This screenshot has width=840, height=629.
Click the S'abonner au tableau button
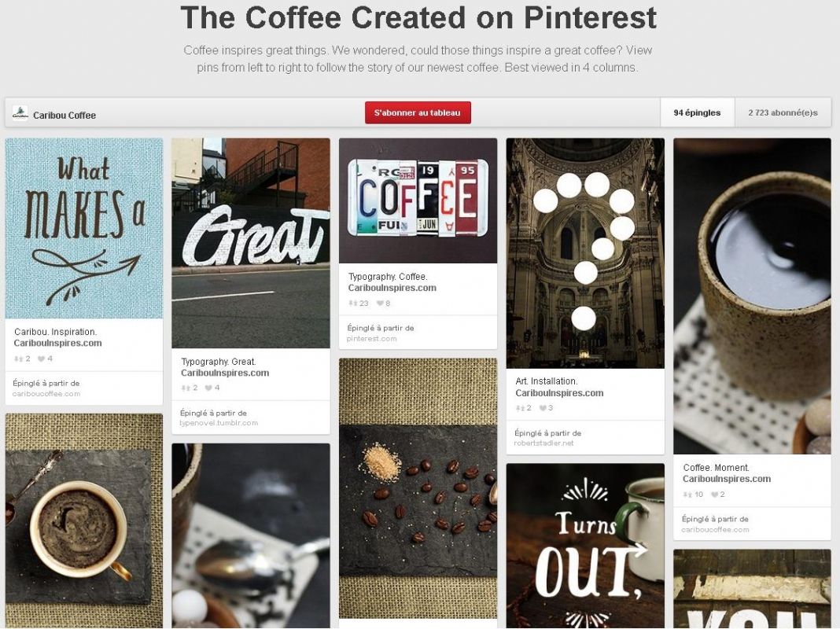(x=418, y=113)
